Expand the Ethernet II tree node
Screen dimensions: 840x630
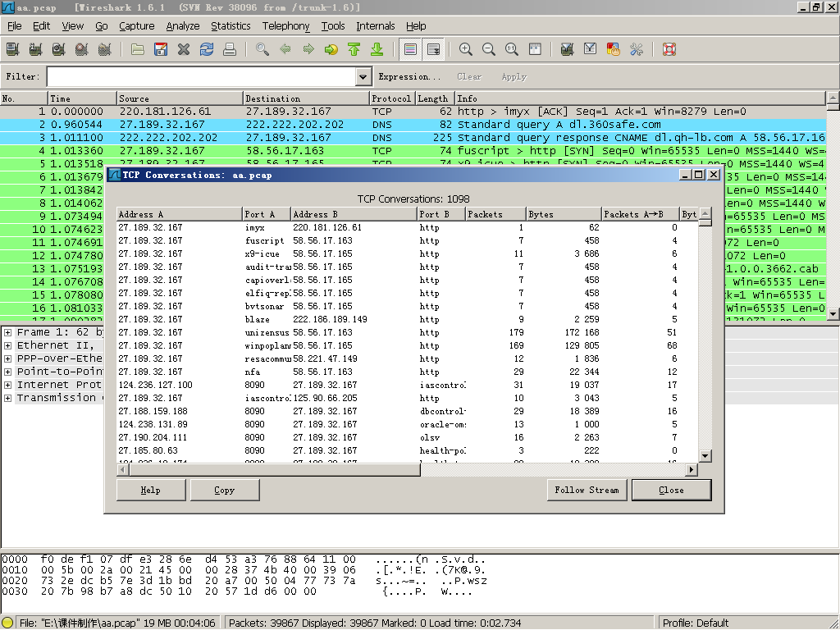(8, 345)
